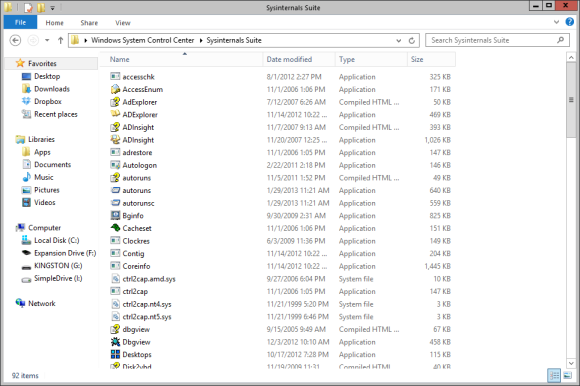Select KINGSTON (G:) drive
The width and height of the screenshot is (580, 386).
click(x=58, y=265)
